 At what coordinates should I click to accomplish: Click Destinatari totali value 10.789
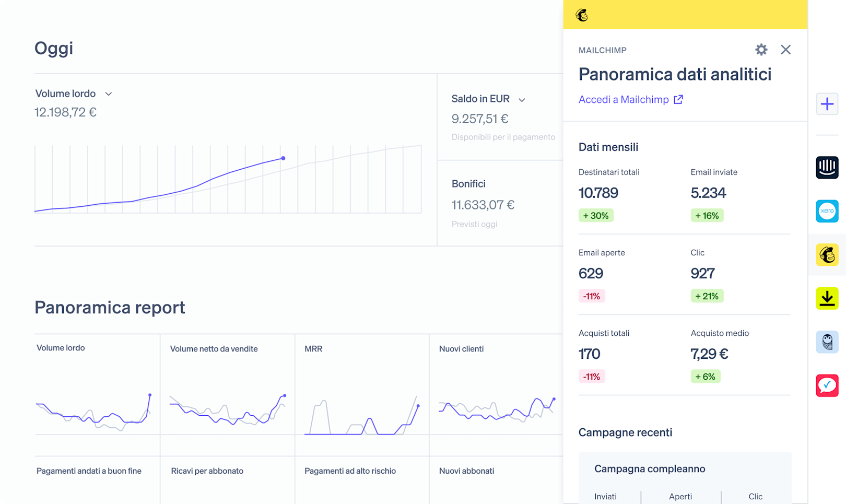point(598,193)
